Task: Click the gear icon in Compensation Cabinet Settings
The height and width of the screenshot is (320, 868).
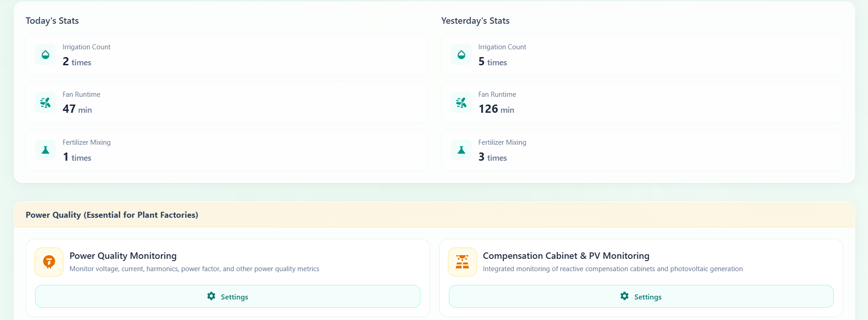Action: (624, 296)
